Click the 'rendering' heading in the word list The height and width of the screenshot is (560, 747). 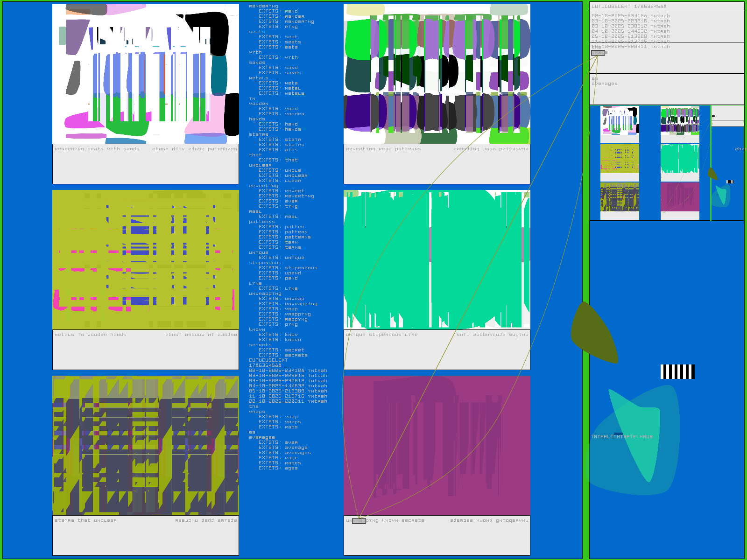click(x=263, y=6)
